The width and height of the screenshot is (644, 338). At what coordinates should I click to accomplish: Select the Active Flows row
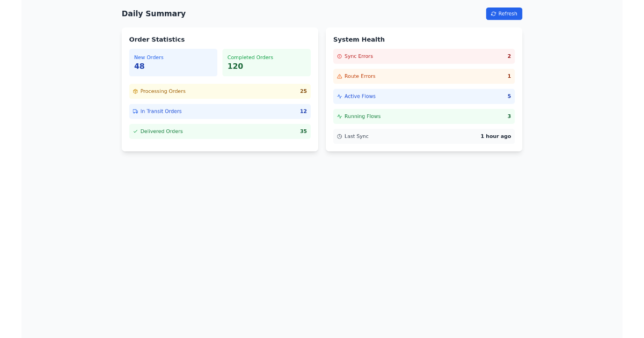point(424,96)
